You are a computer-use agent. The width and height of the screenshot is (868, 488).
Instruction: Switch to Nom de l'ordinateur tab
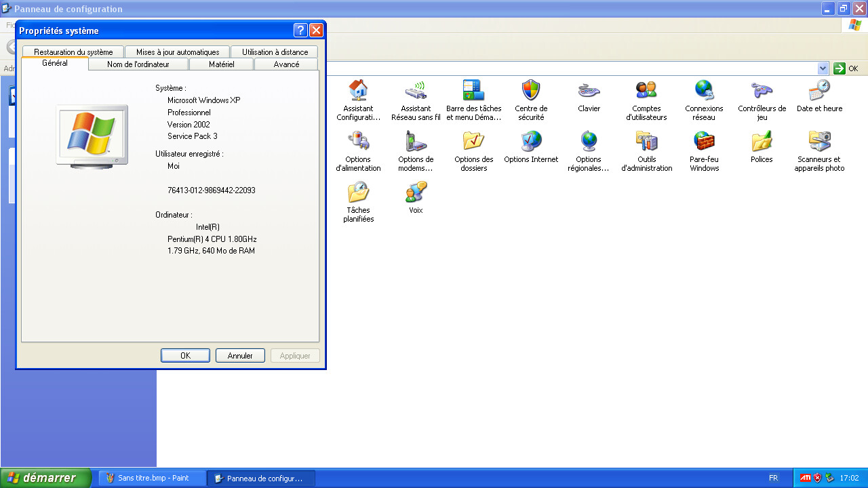click(138, 64)
